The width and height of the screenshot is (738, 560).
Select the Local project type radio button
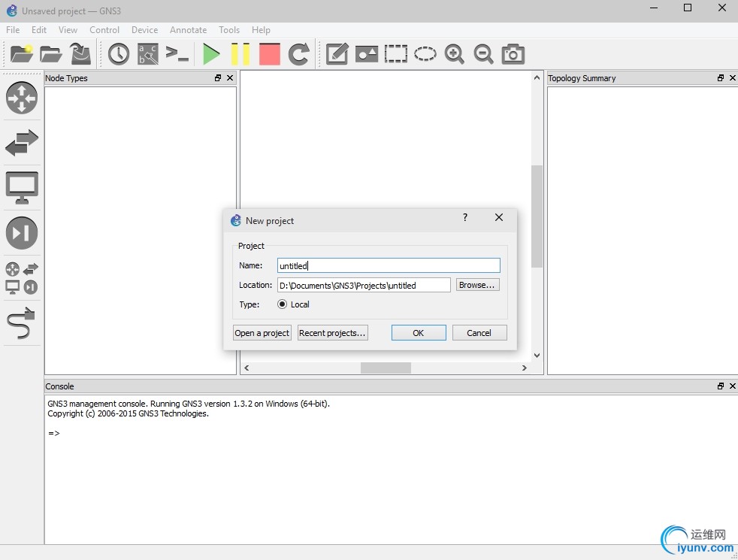click(282, 304)
